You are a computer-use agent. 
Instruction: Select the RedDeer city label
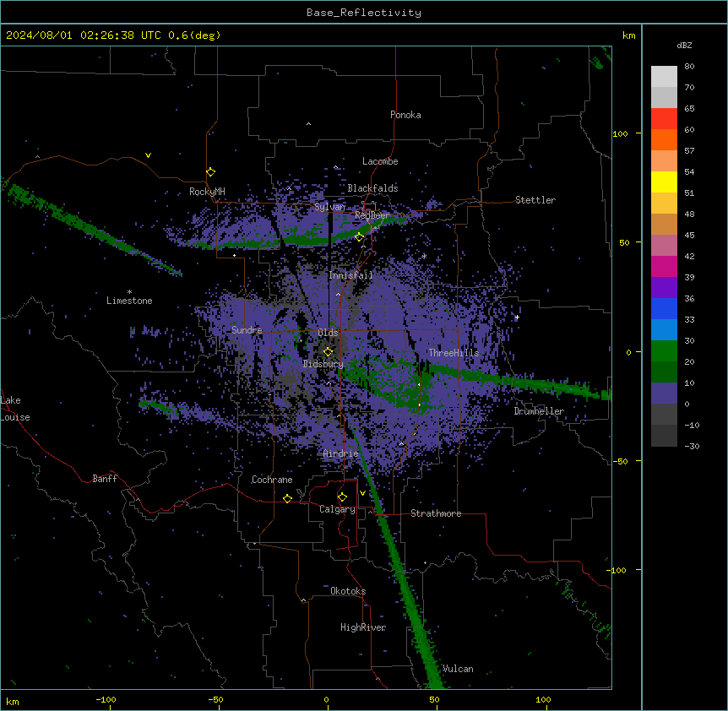[x=372, y=215]
